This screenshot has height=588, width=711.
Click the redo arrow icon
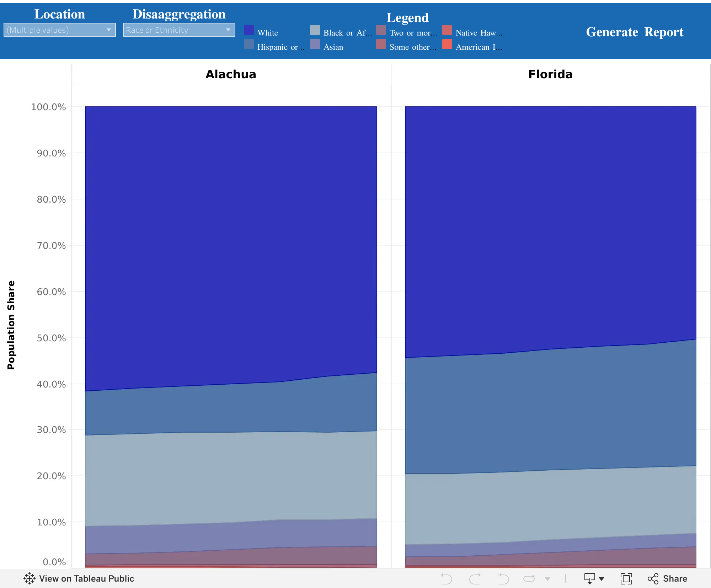coord(475,579)
